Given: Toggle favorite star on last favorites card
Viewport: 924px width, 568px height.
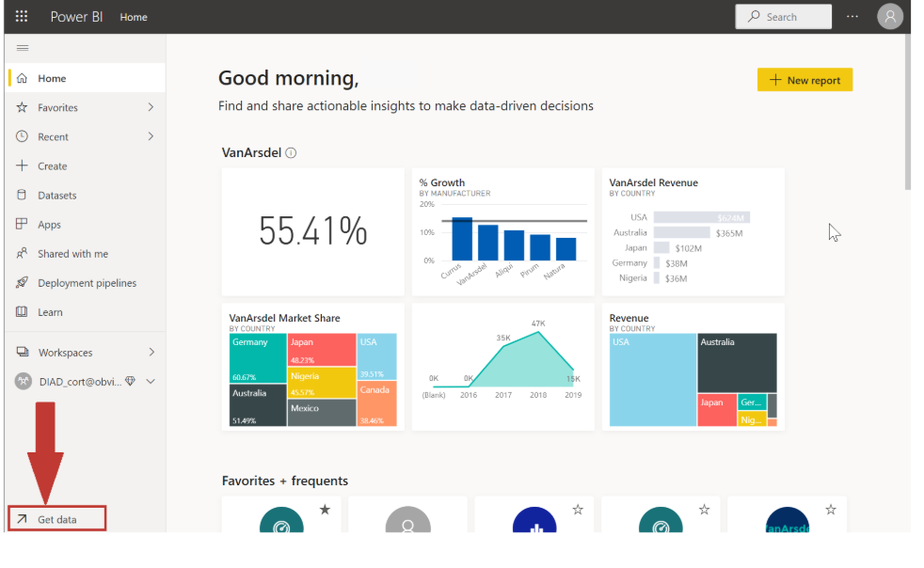Looking at the screenshot, I should point(830,510).
